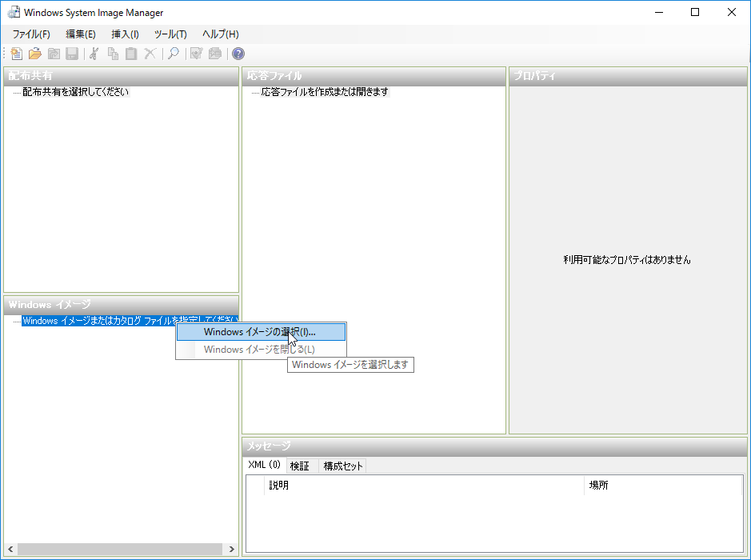Screen dimensions: 751x560
Task: Open the ツール(T) menu
Action: 170,34
